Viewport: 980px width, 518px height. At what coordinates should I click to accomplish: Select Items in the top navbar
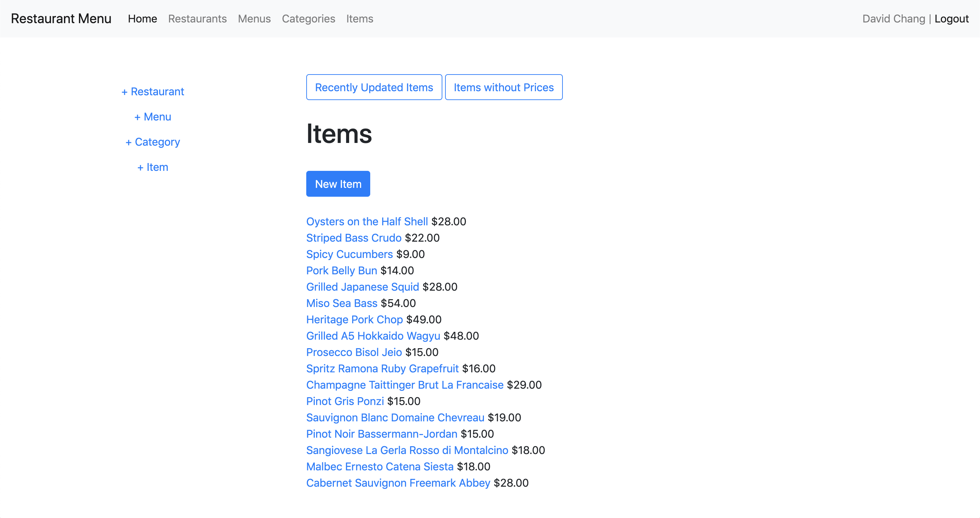(x=359, y=19)
